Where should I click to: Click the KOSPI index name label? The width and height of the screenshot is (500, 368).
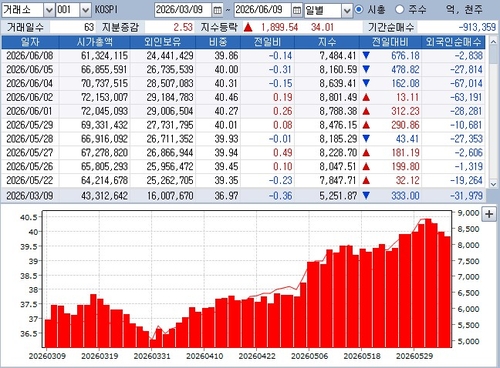(106, 10)
